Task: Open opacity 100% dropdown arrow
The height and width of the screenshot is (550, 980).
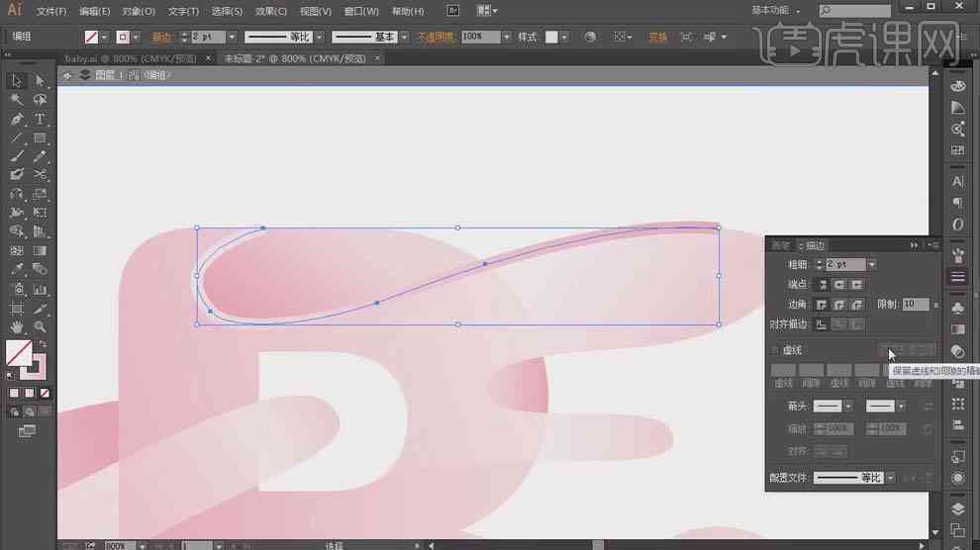Action: pos(506,37)
